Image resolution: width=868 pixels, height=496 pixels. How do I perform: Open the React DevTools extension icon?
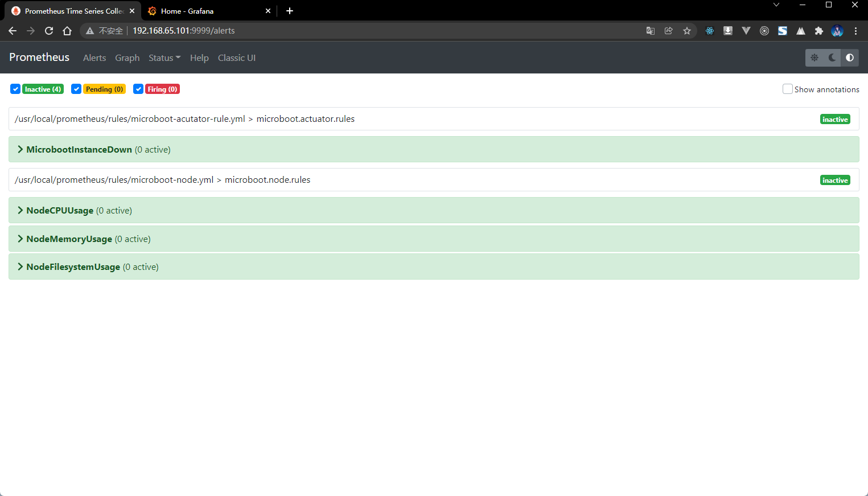point(710,31)
